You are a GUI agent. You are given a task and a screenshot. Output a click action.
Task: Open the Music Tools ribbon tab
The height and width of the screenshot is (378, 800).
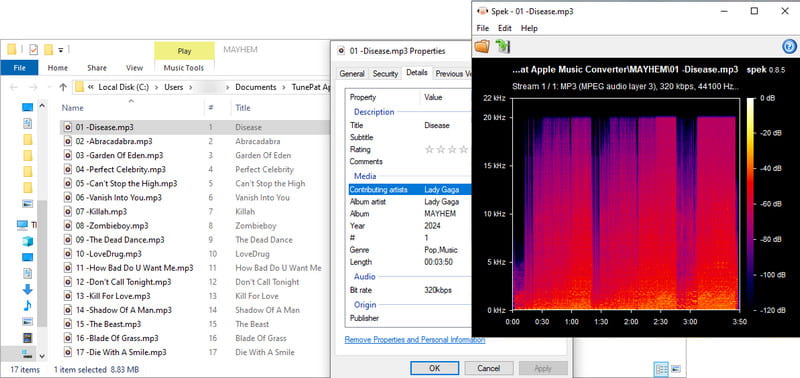(184, 68)
